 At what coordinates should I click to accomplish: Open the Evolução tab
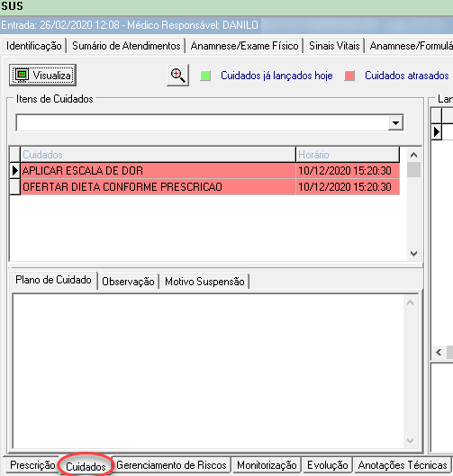pyautogui.click(x=328, y=465)
